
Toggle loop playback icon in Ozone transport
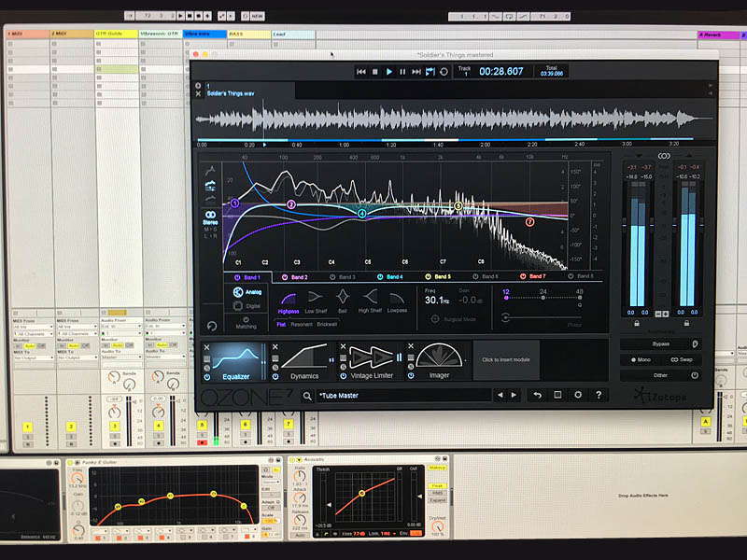click(430, 72)
